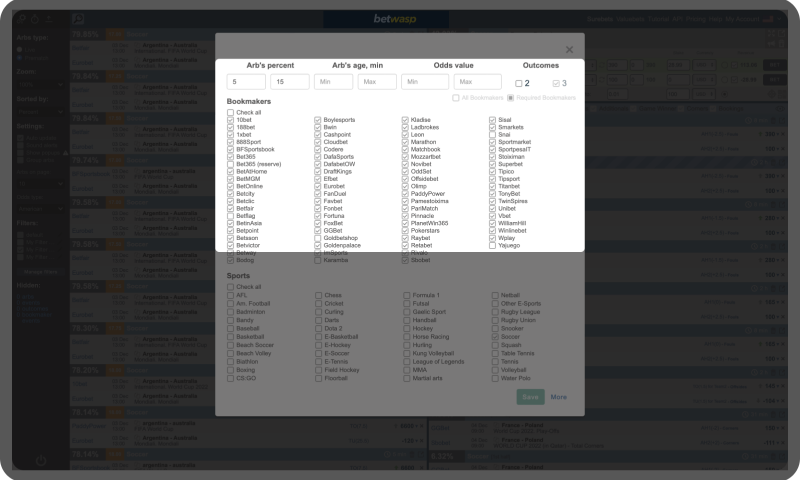Click the second BET button in calculator
The image size is (800, 480).
point(774,80)
